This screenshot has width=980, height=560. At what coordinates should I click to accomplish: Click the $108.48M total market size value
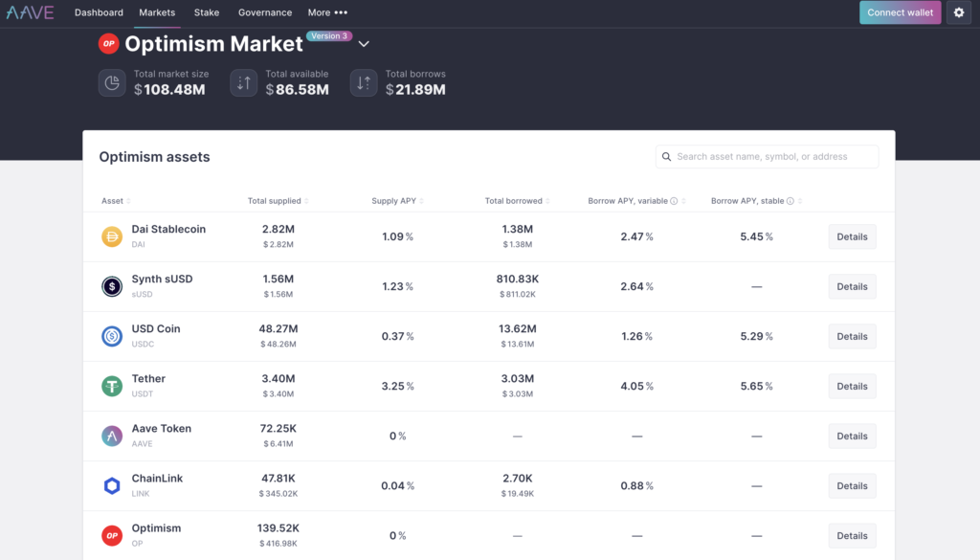tap(169, 90)
